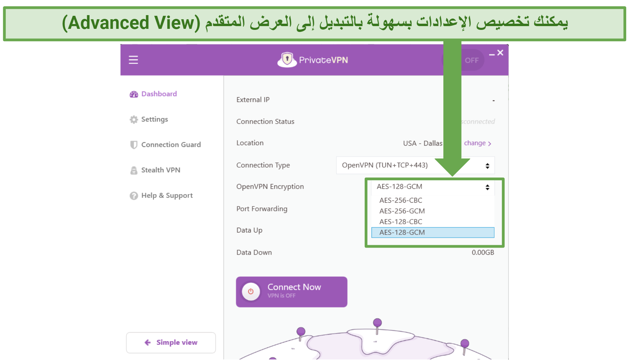
Task: Switch to Simple view
Action: (x=171, y=342)
